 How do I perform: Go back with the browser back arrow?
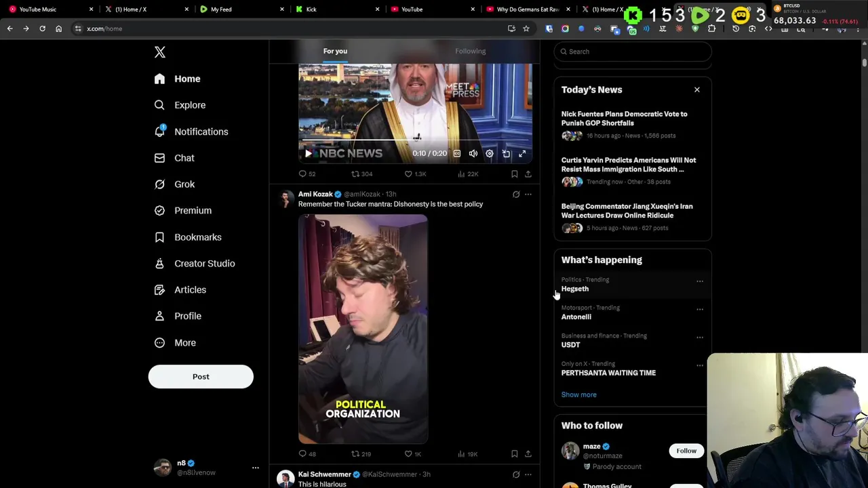pyautogui.click(x=9, y=28)
